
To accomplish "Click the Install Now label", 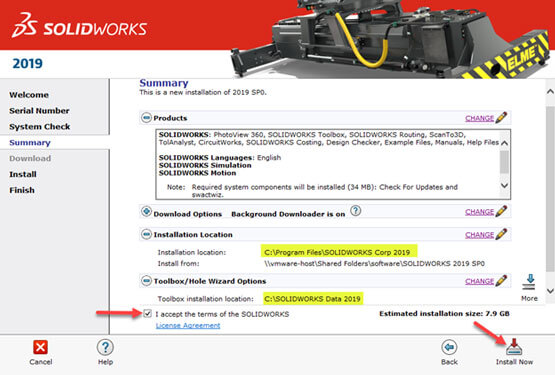I will (x=514, y=362).
